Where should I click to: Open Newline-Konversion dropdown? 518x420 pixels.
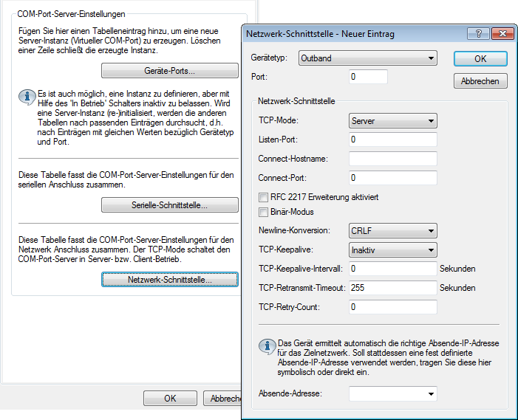pyautogui.click(x=392, y=232)
